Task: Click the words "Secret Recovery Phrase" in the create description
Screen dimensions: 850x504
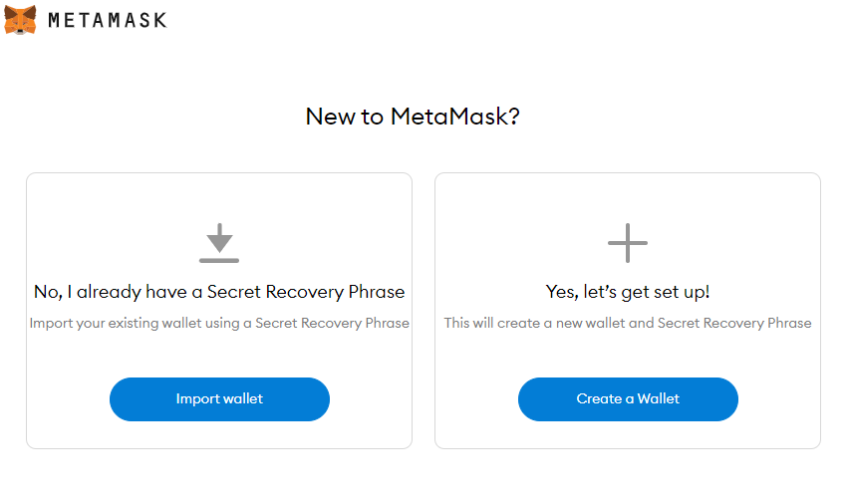Action: click(x=734, y=323)
